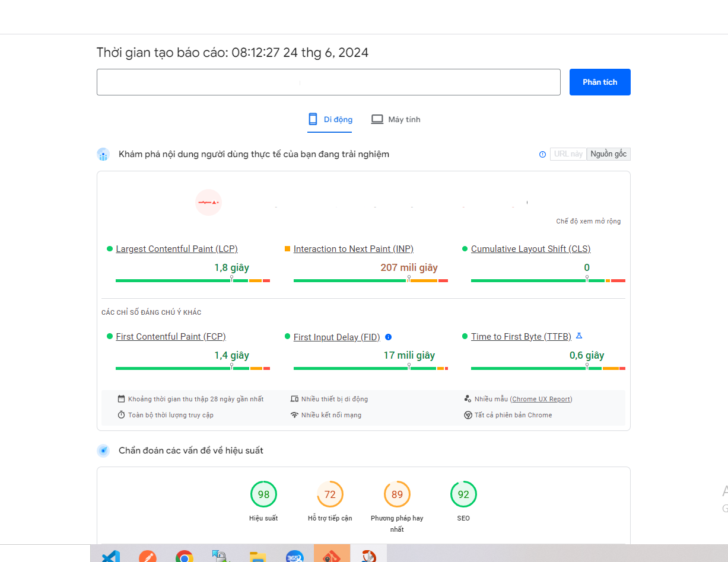Select the Di động tab
Viewport: 728px width, 562px height.
click(x=330, y=119)
